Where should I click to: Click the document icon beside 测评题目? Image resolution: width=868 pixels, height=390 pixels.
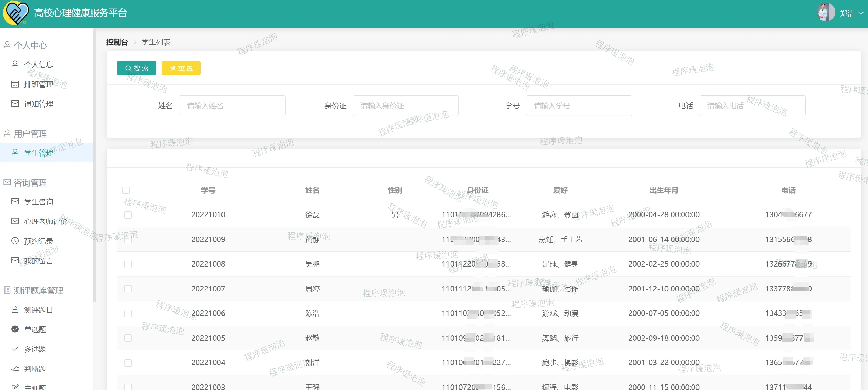pyautogui.click(x=15, y=310)
